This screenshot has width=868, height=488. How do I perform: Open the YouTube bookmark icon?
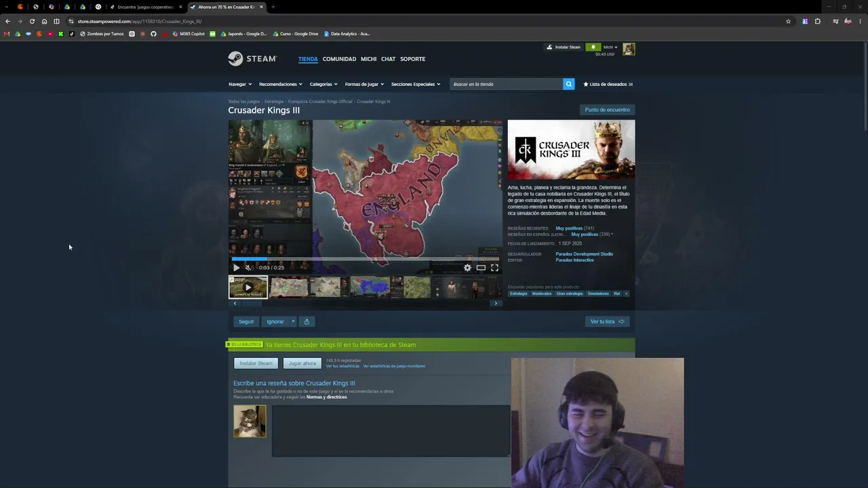[x=50, y=34]
